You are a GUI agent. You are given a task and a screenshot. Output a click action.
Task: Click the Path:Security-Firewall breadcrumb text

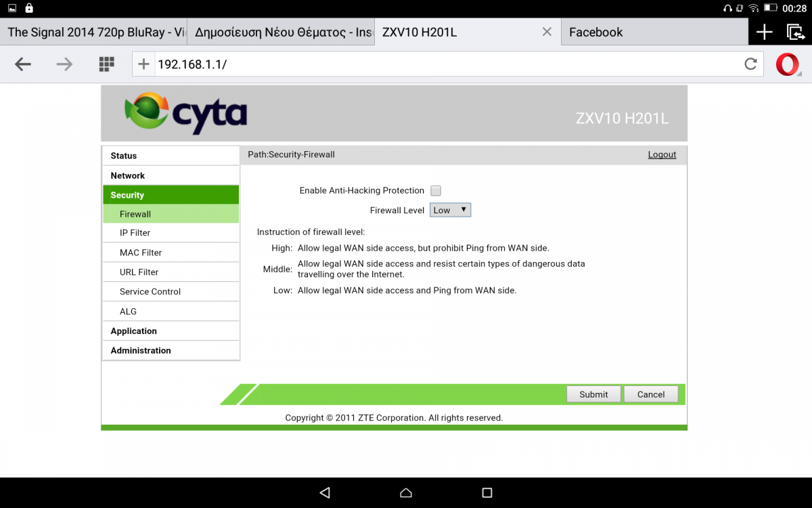pyautogui.click(x=291, y=154)
